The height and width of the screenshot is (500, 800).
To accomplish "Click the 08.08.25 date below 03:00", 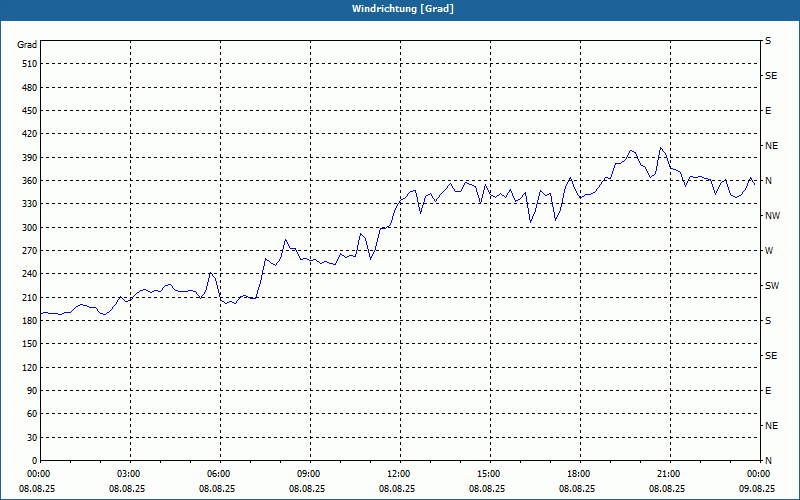I will pyautogui.click(x=127, y=488).
